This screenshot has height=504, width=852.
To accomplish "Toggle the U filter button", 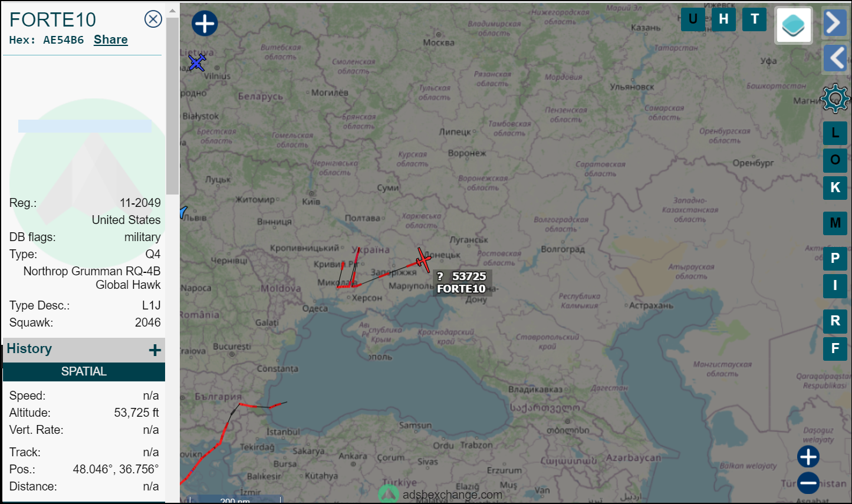I will point(693,19).
